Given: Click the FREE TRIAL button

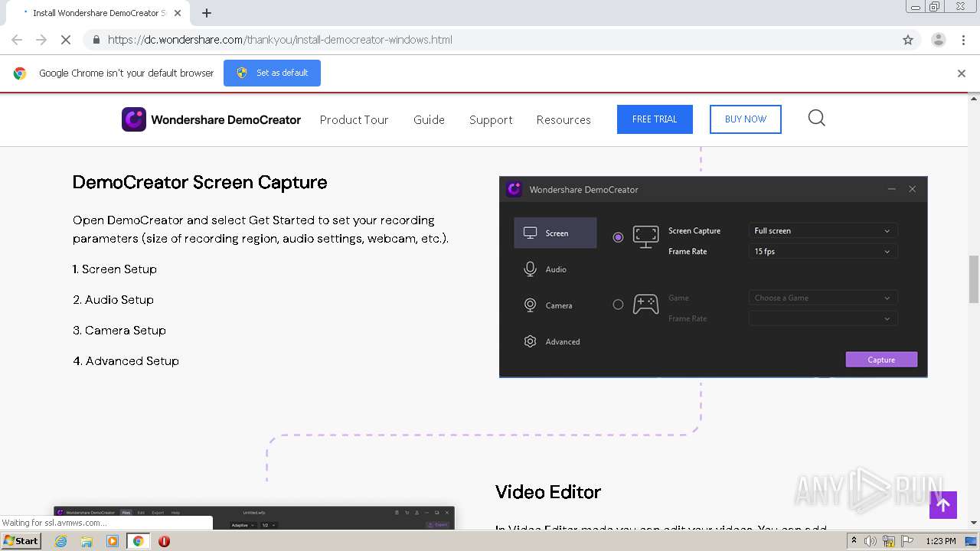Looking at the screenshot, I should point(655,119).
